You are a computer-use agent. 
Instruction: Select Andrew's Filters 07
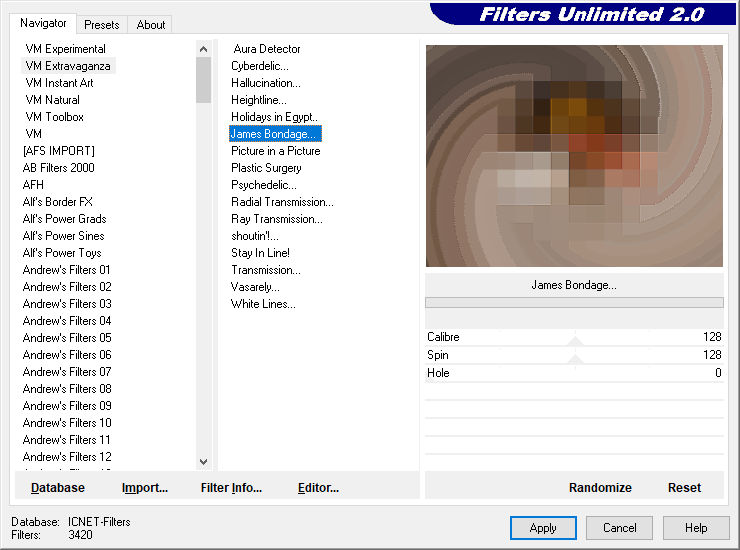(x=67, y=372)
